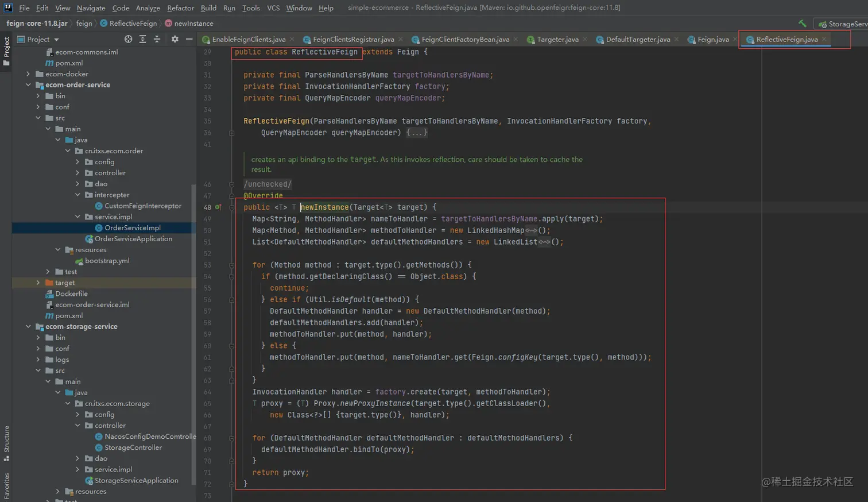Screen dimensions: 868x502
Task: Expand the bin folder under ecom-order-service
Action: click(x=38, y=96)
